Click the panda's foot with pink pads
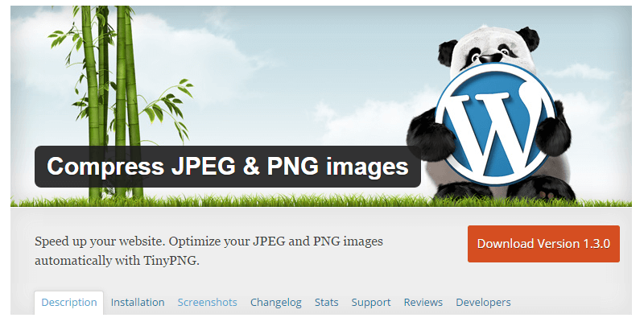Viewport: 644px width, 322px height. click(x=541, y=189)
